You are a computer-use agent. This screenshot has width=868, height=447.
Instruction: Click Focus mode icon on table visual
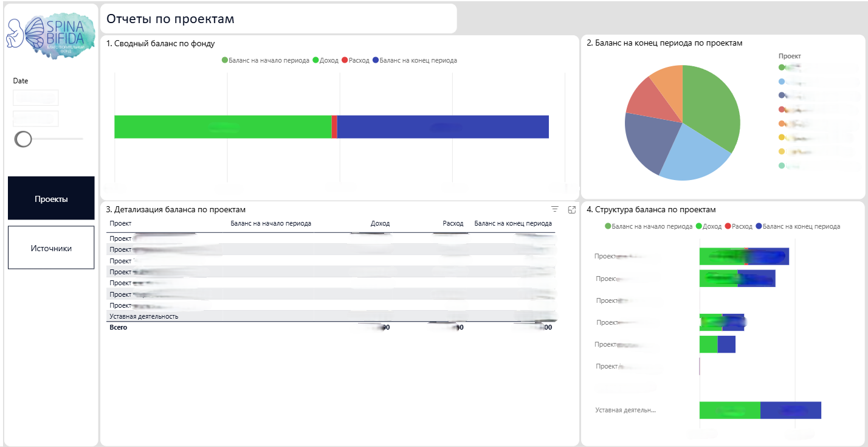coord(571,209)
